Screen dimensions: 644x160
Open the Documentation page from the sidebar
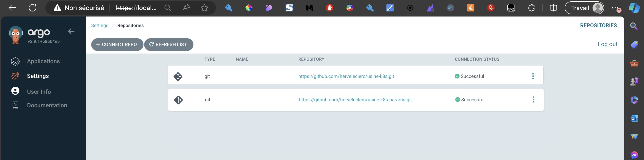[x=47, y=105]
